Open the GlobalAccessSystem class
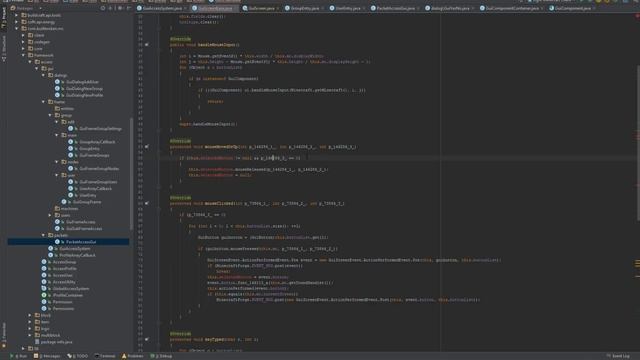This screenshot has height=360, width=640. (x=71, y=289)
